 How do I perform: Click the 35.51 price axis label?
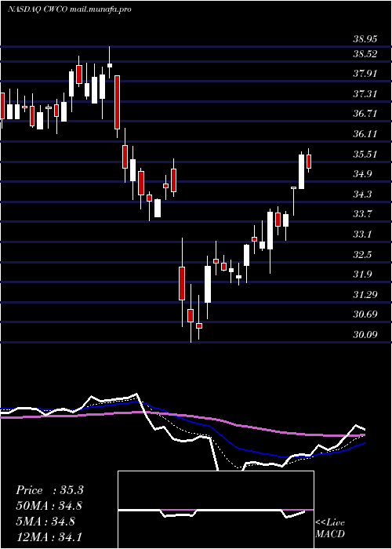pyautogui.click(x=365, y=155)
